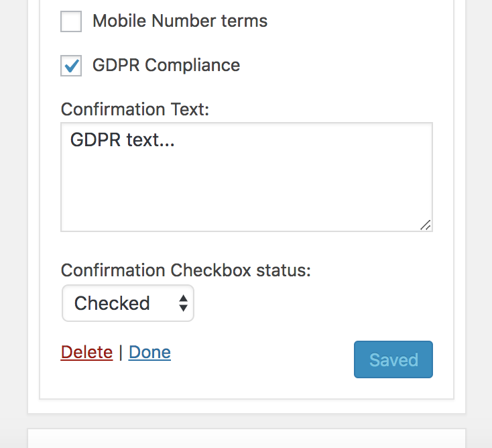
Task: Close widget settings with Done link
Action: pos(149,352)
